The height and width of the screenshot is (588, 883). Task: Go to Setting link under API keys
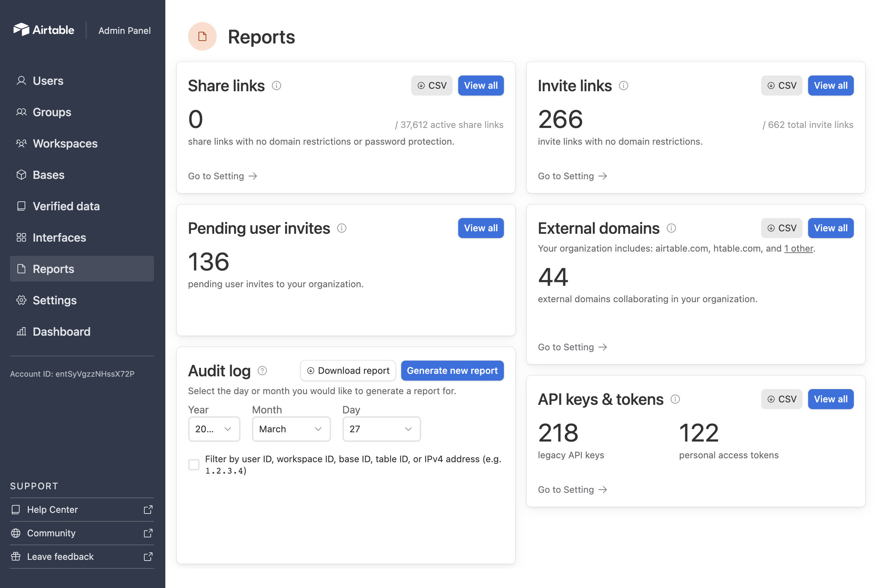tap(572, 489)
